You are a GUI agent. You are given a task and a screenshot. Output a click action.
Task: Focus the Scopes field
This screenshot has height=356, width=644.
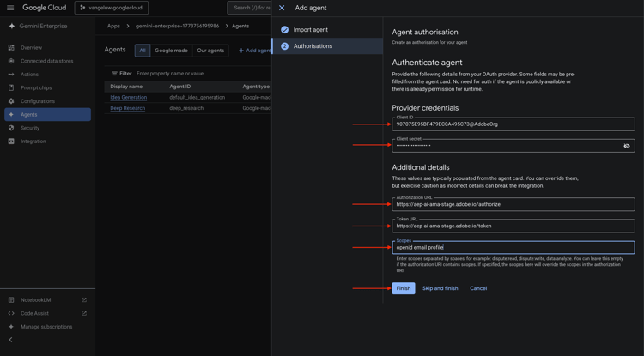[513, 247]
